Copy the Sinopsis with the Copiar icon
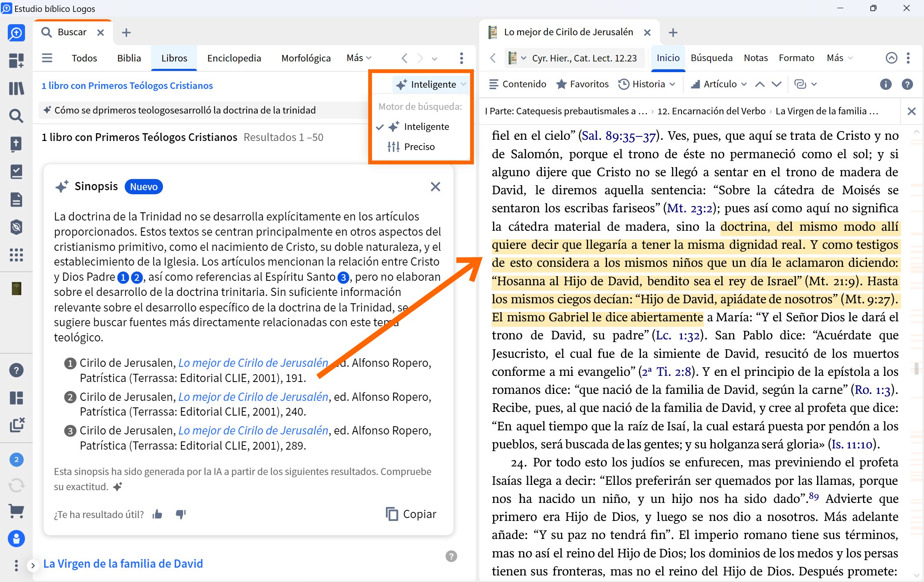Image resolution: width=924 pixels, height=582 pixels. (x=411, y=514)
